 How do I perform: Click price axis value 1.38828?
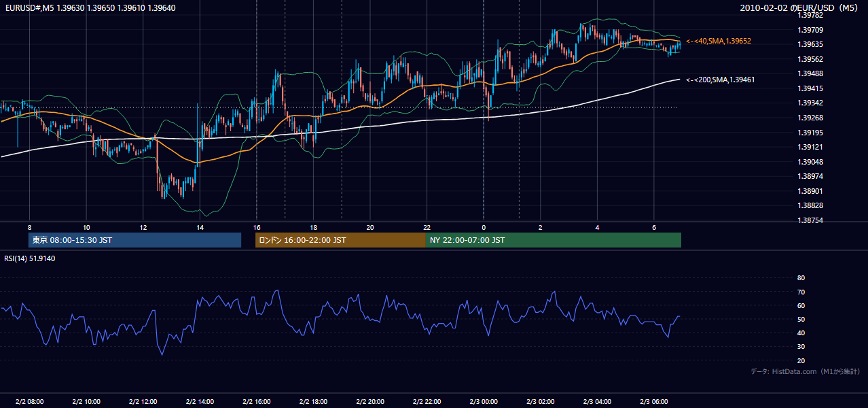point(810,205)
